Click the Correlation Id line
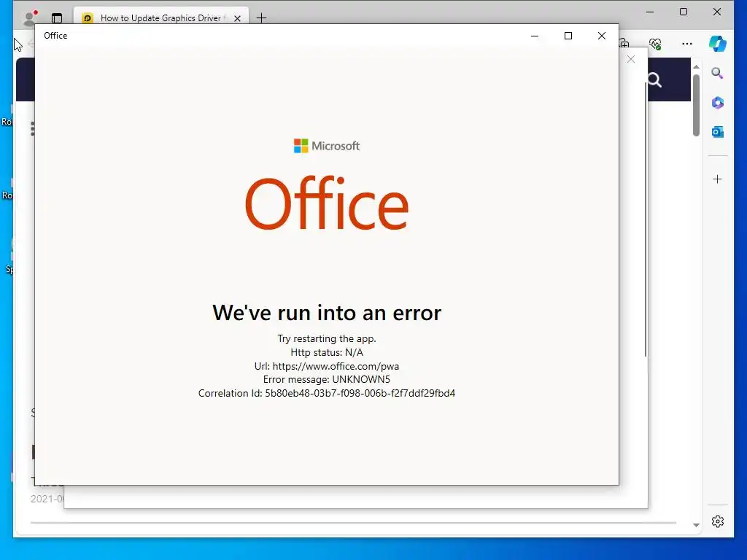This screenshot has height=560, width=747. pyautogui.click(x=327, y=393)
